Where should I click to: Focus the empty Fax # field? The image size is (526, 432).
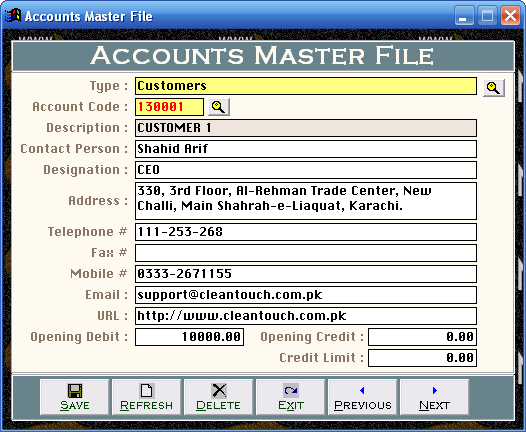(x=306, y=253)
